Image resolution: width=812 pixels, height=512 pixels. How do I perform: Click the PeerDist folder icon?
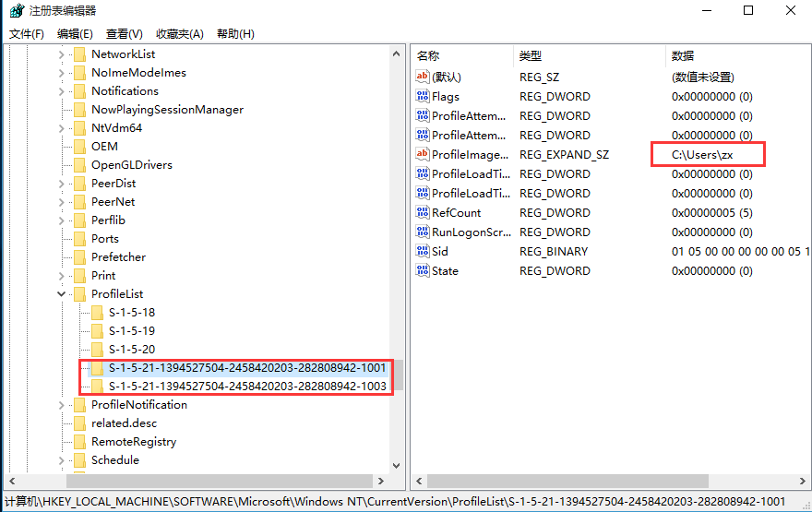pos(79,184)
